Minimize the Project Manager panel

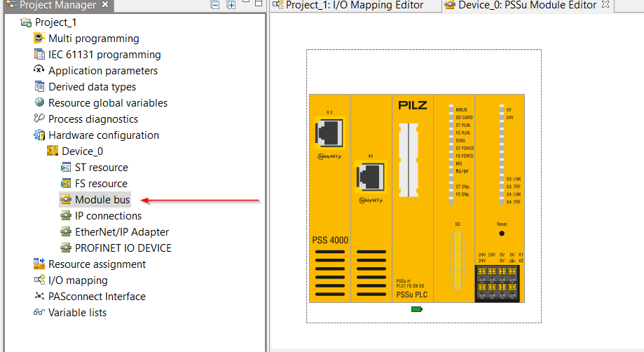pos(246,2)
